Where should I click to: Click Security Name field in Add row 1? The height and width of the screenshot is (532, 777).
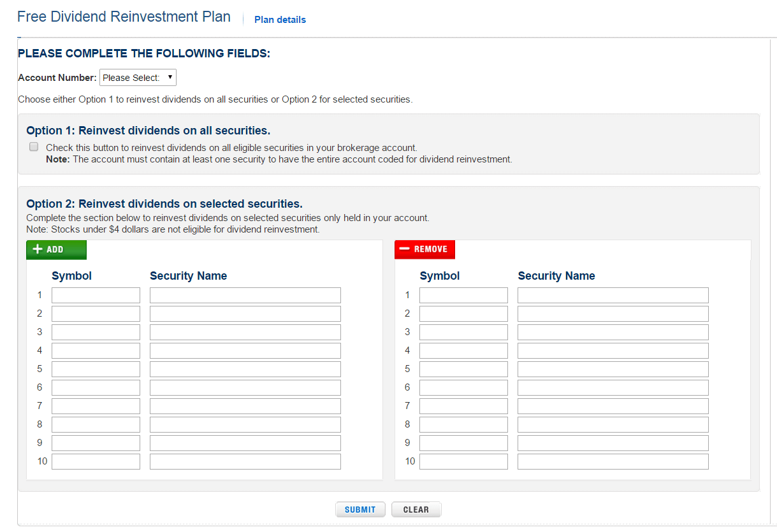(x=245, y=295)
